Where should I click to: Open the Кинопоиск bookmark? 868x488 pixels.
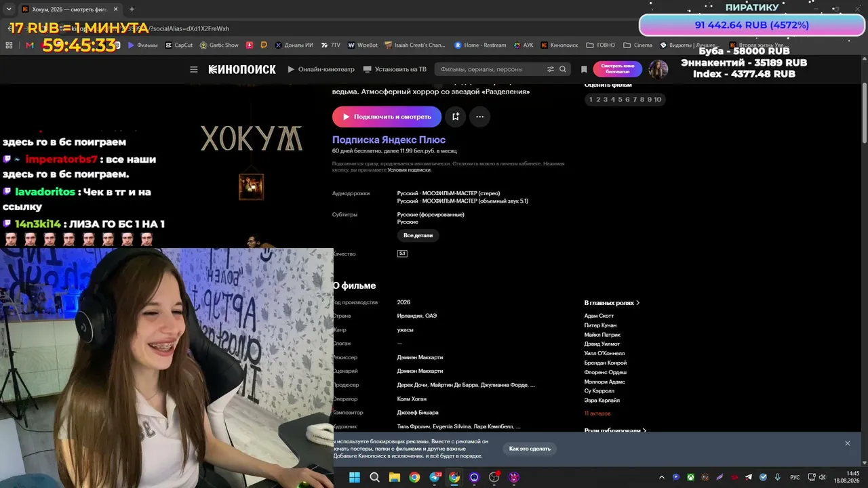pos(559,45)
